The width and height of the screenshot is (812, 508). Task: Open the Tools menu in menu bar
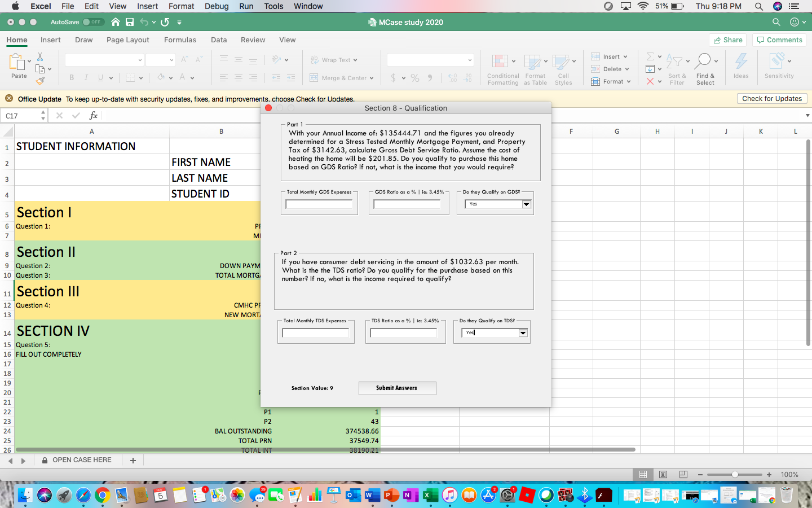point(273,6)
